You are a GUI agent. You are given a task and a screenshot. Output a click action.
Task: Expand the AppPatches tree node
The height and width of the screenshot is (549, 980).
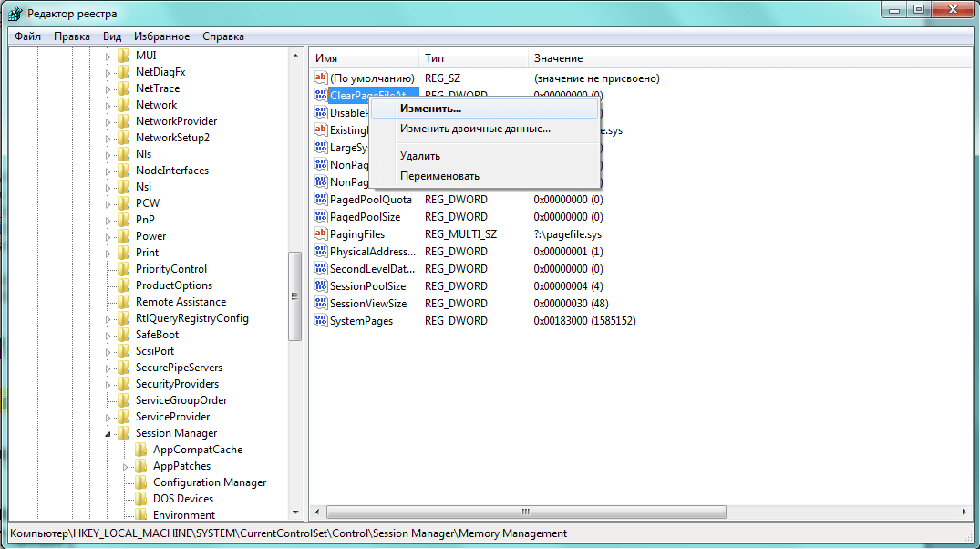pyautogui.click(x=126, y=466)
